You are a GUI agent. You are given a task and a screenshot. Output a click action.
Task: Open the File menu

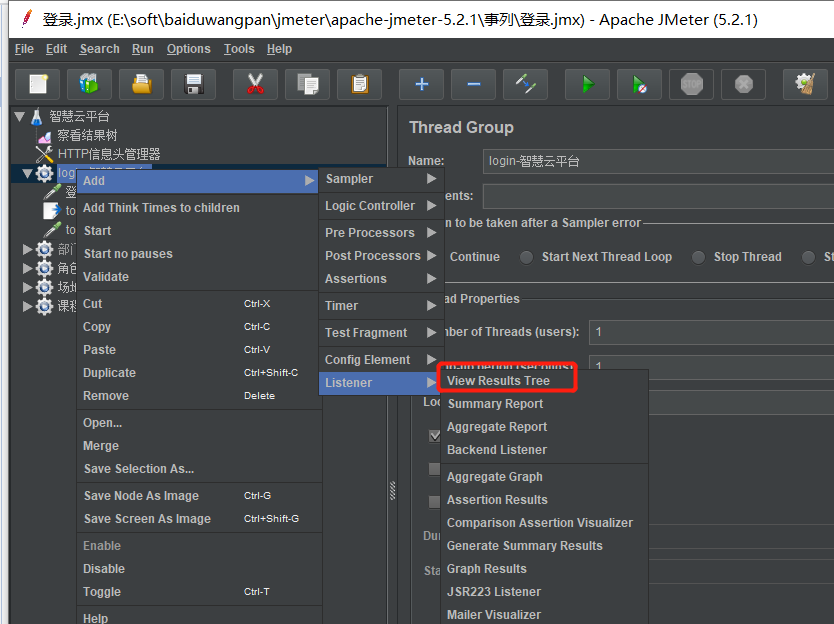[24, 49]
